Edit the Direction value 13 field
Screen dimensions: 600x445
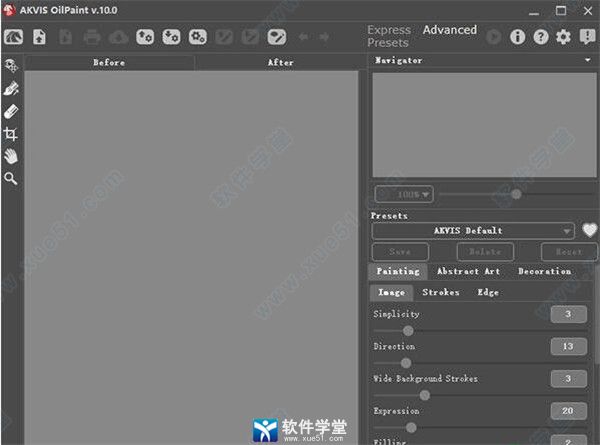coord(569,346)
